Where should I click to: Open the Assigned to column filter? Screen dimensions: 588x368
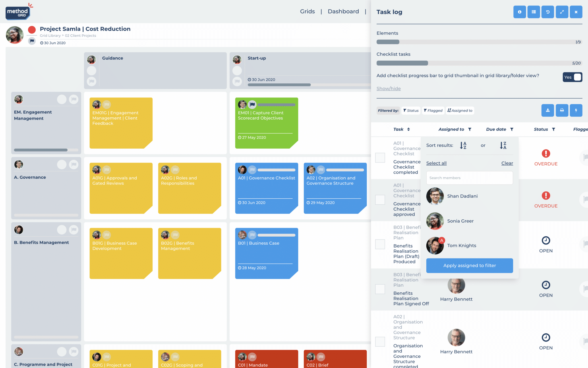pos(470,129)
